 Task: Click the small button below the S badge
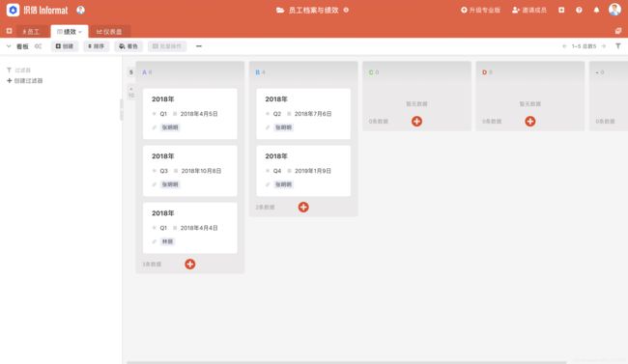click(131, 92)
